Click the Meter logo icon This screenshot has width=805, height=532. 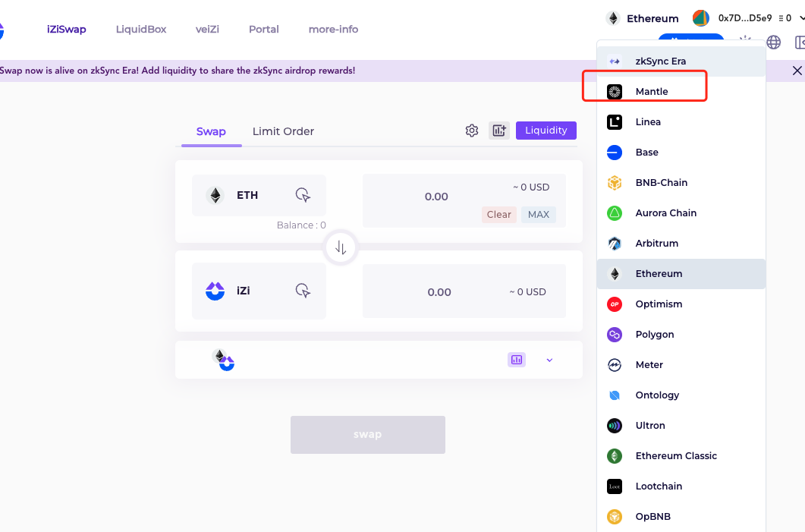click(615, 364)
